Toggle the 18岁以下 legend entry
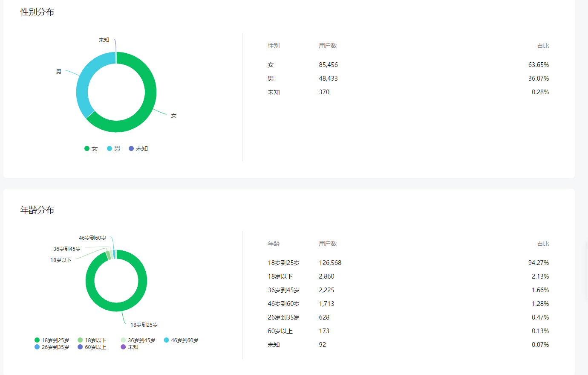 pos(92,340)
